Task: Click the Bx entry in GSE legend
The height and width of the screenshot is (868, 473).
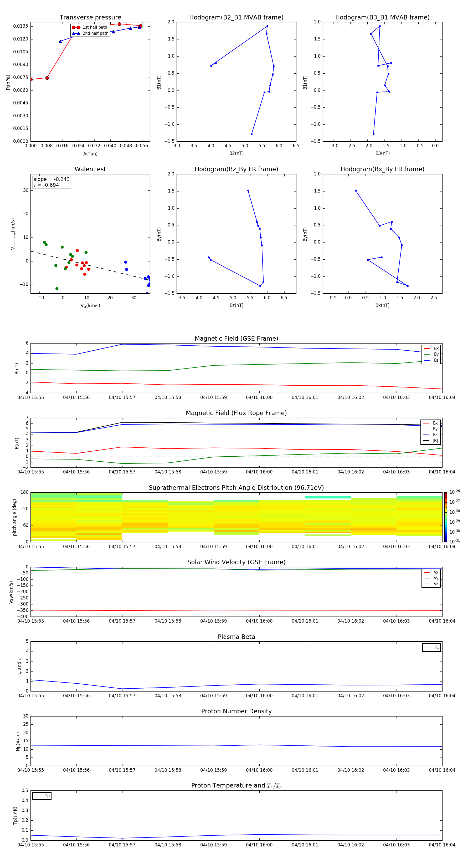Action: [x=431, y=349]
